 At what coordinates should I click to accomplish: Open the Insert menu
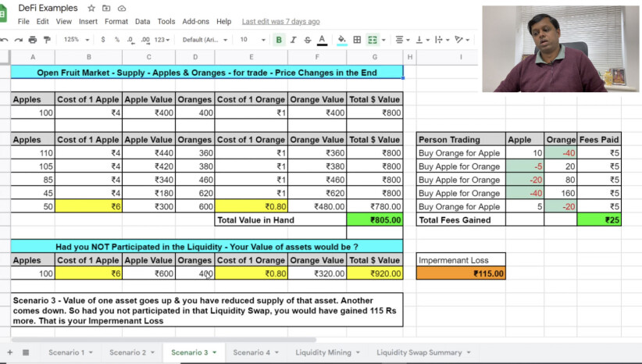[x=88, y=21]
